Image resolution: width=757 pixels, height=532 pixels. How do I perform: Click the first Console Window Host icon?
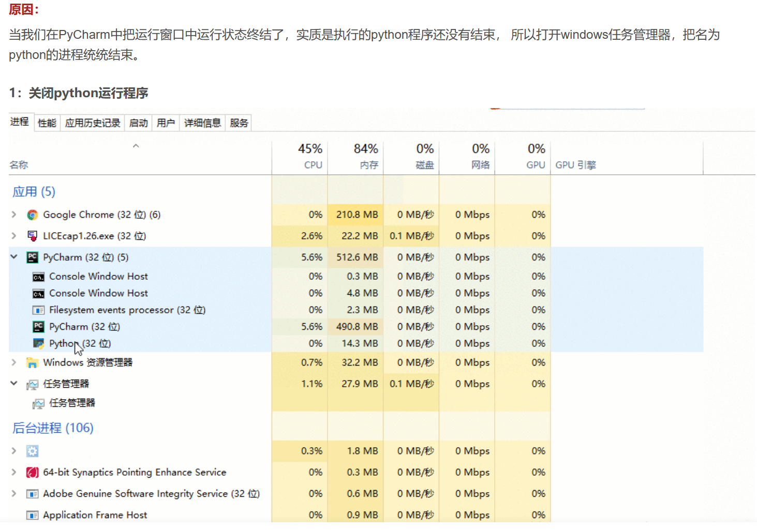coord(38,277)
